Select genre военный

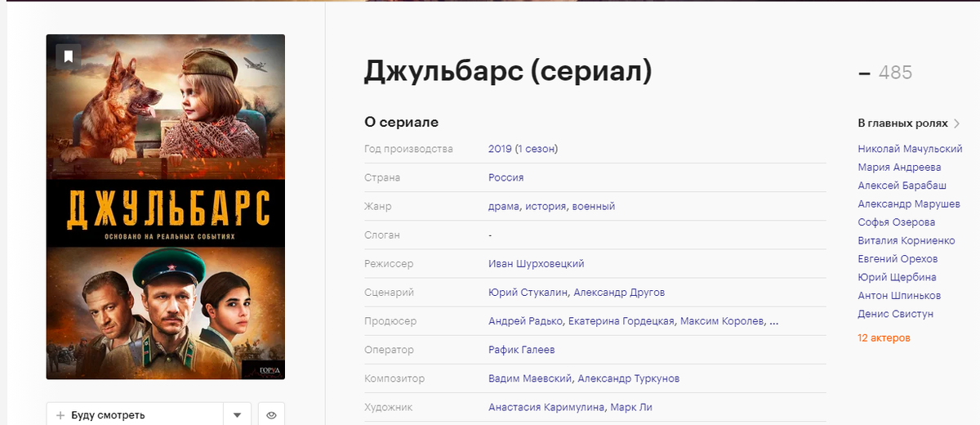click(593, 206)
